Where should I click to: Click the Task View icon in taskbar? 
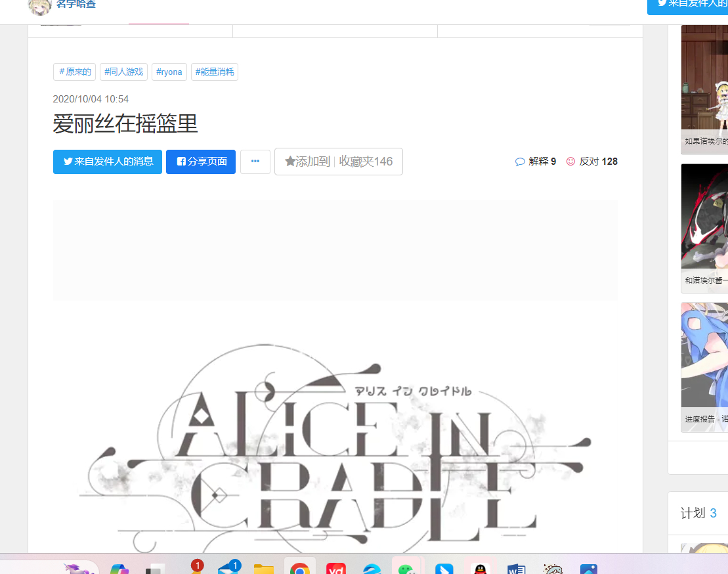pyautogui.click(x=155, y=569)
